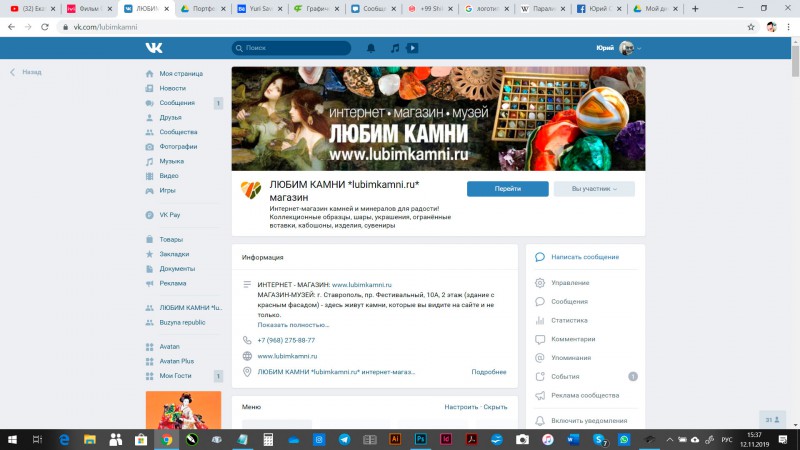The image size is (800, 450).
Task: Click Скрыть link in Меню block
Action: click(495, 407)
